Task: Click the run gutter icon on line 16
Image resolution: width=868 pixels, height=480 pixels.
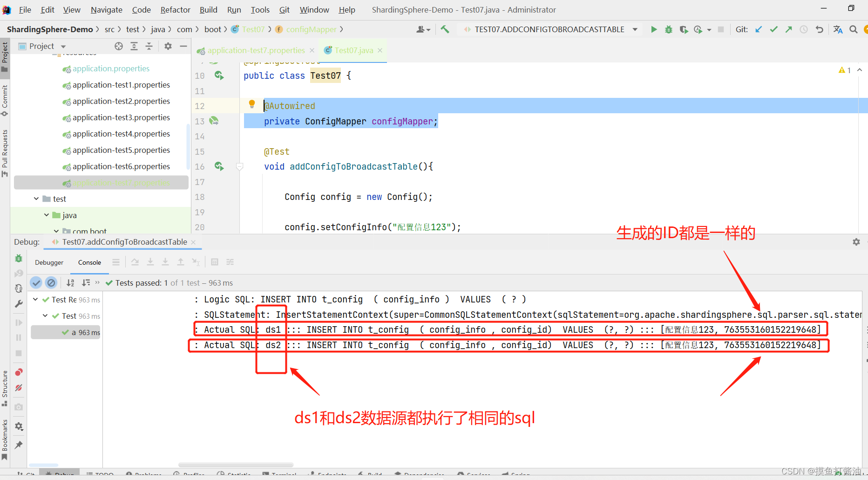Action: pyautogui.click(x=219, y=166)
